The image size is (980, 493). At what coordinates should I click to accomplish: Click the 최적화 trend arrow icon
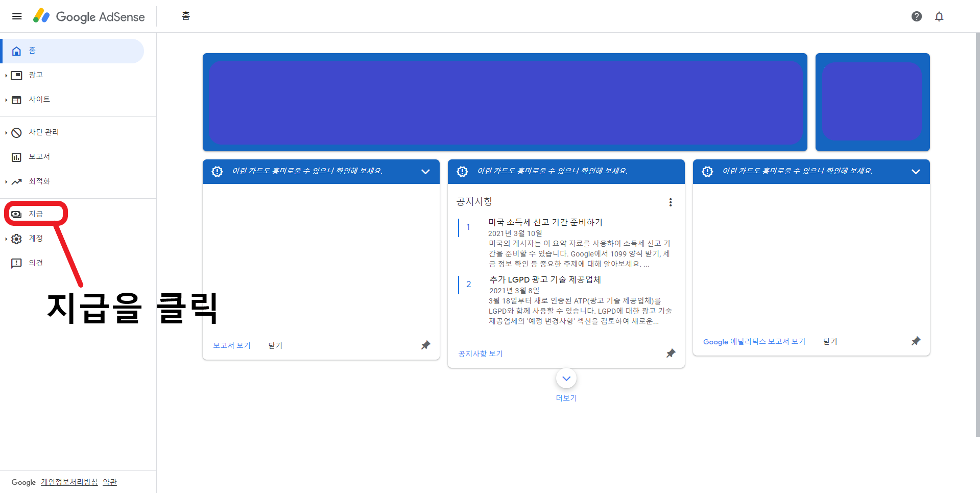point(16,181)
